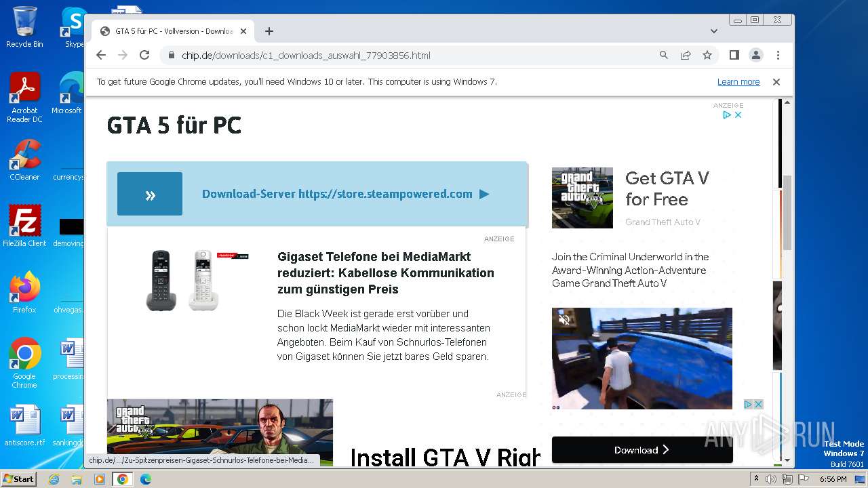This screenshot has height=488, width=868.
Task: Open the Windows Start menu
Action: click(18, 479)
